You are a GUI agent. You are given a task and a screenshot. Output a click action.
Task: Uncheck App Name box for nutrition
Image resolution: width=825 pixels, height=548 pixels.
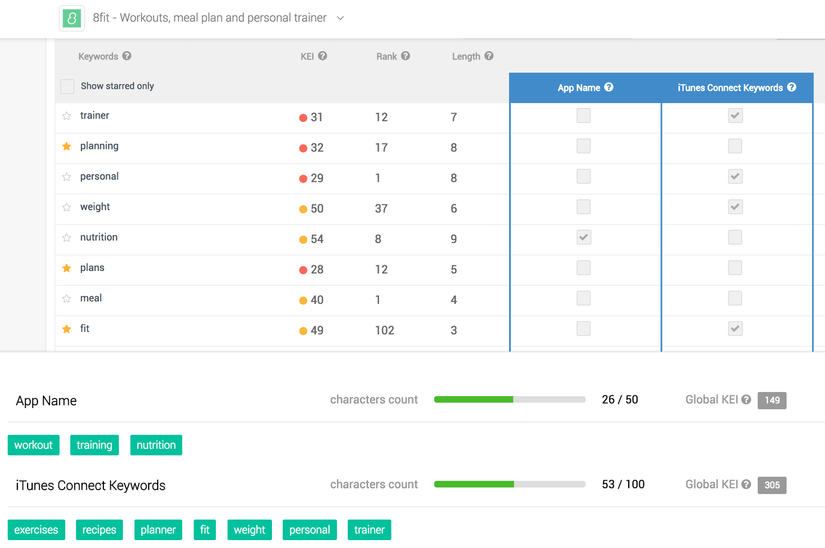584,238
